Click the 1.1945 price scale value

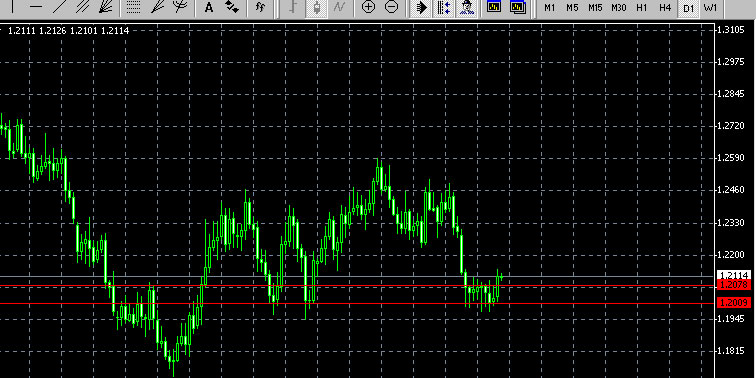tap(731, 319)
